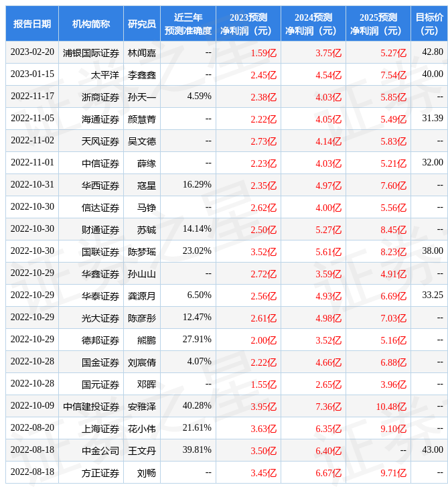Viewport: 448px width, 489px height.
Task: Click the 目标价 column header
Action: coord(429,23)
